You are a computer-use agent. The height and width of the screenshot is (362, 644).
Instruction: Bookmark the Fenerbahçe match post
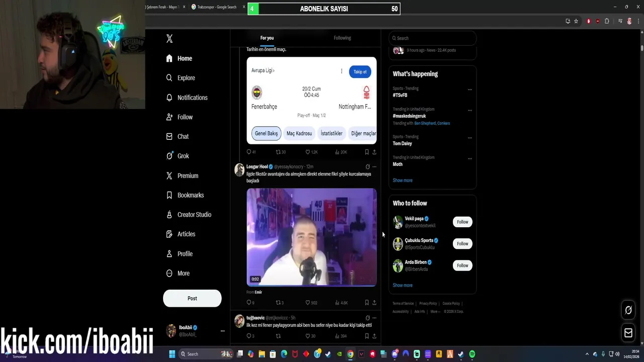pos(367,152)
